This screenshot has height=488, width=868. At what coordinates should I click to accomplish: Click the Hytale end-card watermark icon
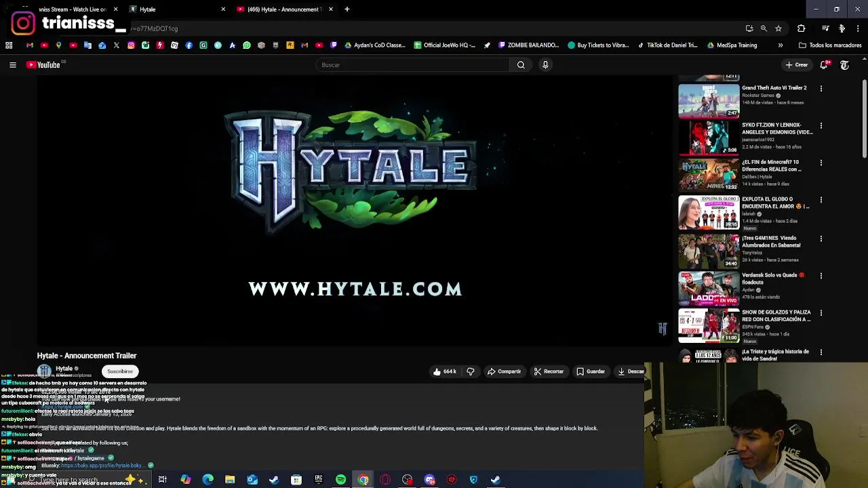[x=663, y=329]
